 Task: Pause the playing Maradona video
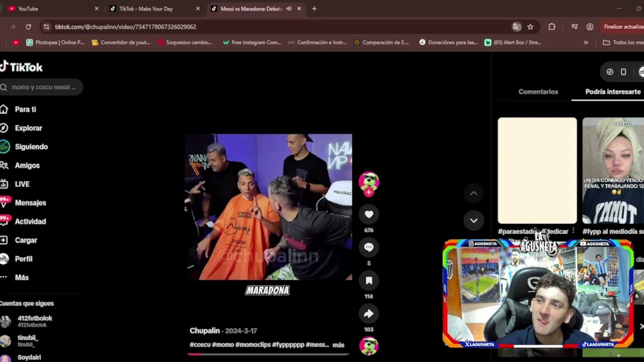(x=268, y=207)
